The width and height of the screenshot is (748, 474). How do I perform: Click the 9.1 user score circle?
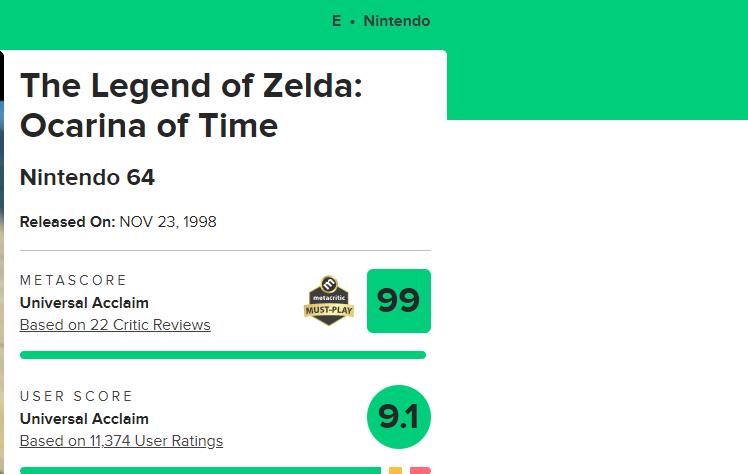click(398, 416)
